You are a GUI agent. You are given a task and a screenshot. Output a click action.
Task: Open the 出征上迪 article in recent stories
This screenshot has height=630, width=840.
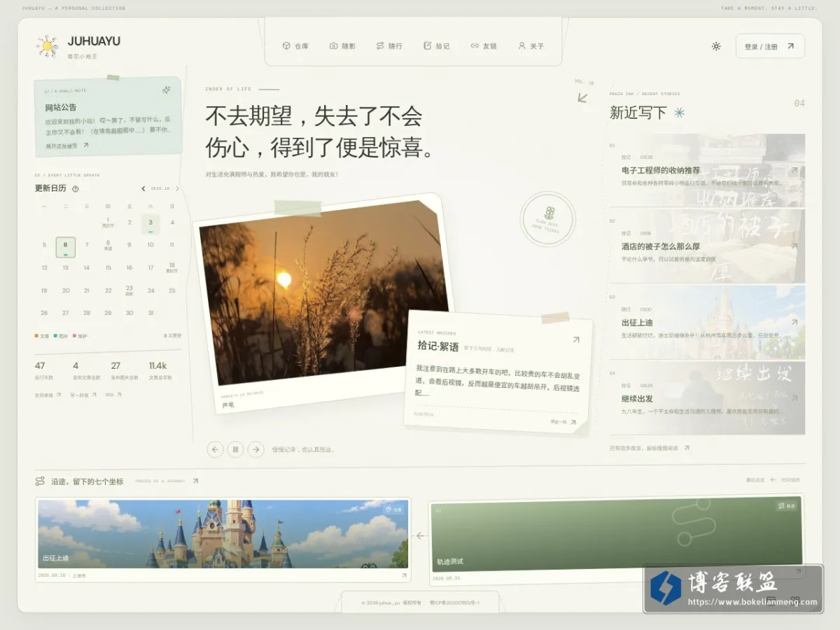point(707,322)
